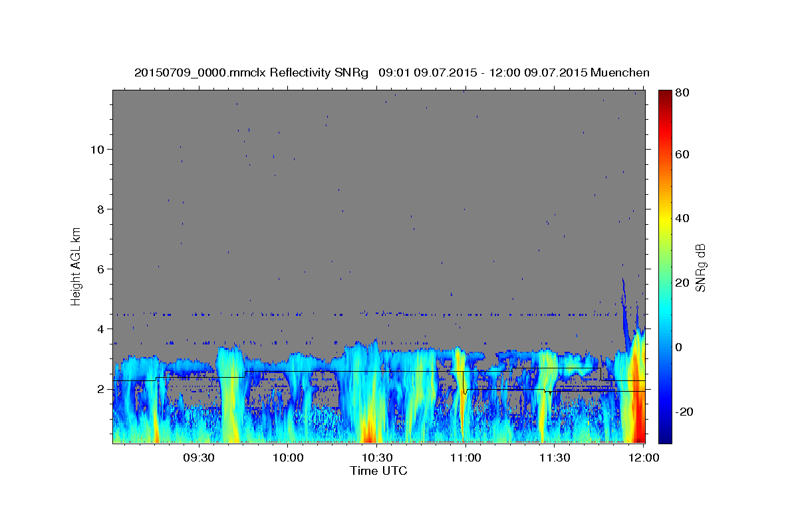The width and height of the screenshot is (798, 532).
Task: Click the colorbar value 20
Action: click(682, 283)
